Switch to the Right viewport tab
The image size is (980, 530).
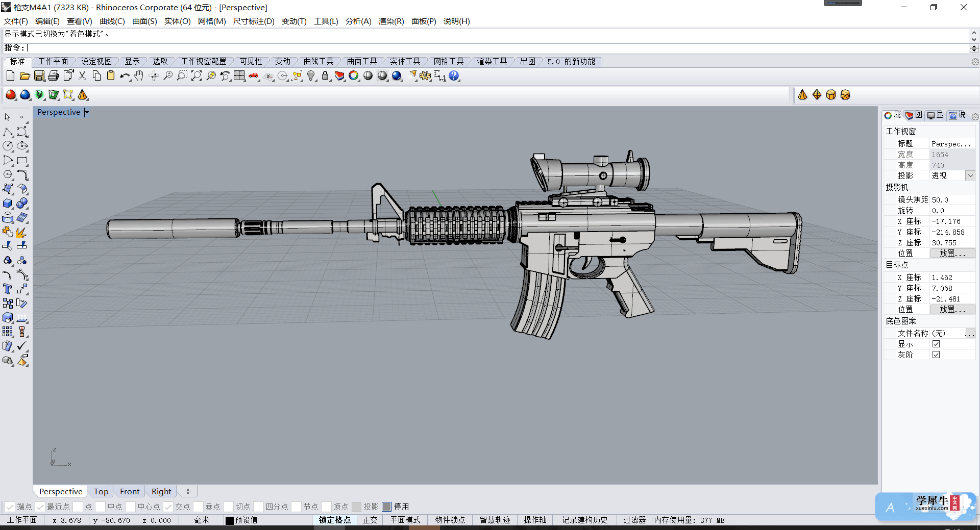point(161,492)
